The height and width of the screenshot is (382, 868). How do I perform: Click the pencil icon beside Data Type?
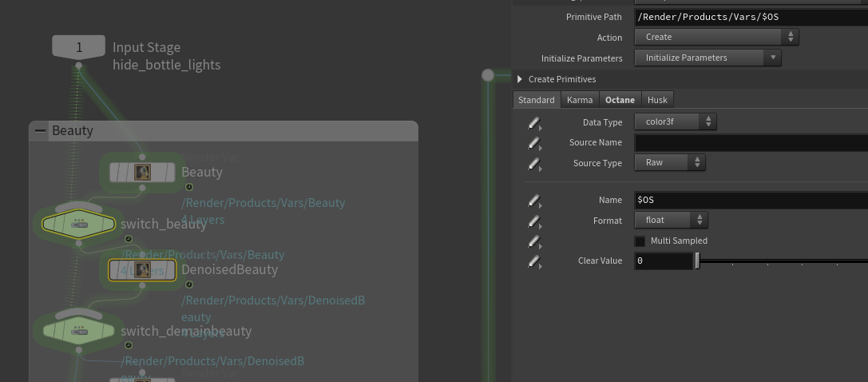[533, 123]
